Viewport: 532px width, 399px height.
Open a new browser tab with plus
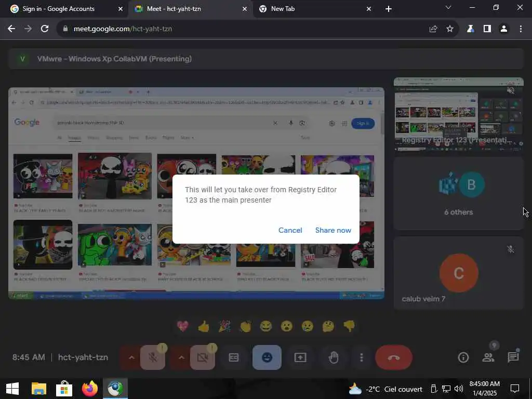389,9
